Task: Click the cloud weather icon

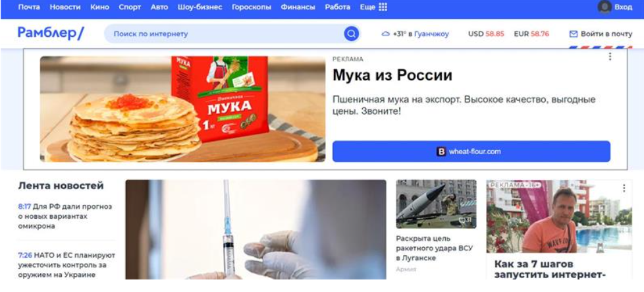Action: 385,34
